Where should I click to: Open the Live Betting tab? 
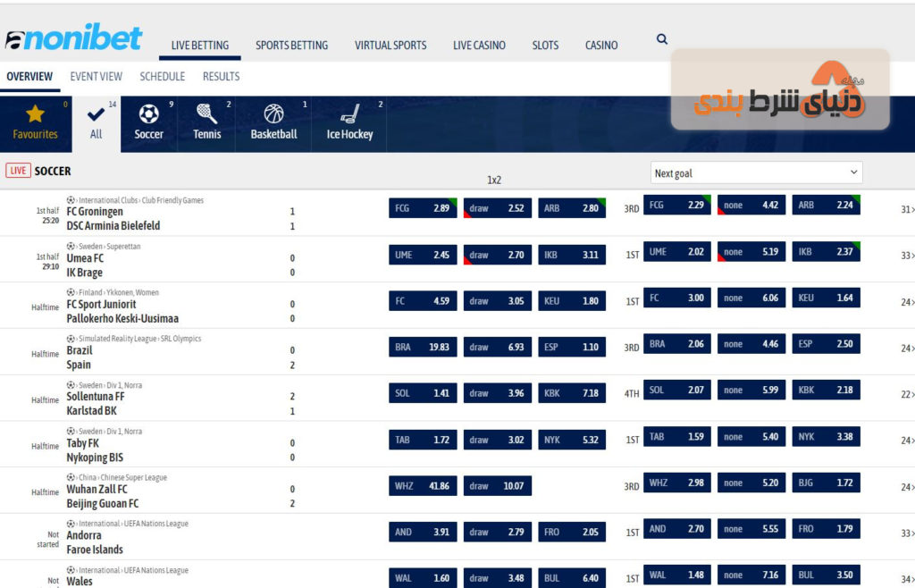tap(199, 46)
